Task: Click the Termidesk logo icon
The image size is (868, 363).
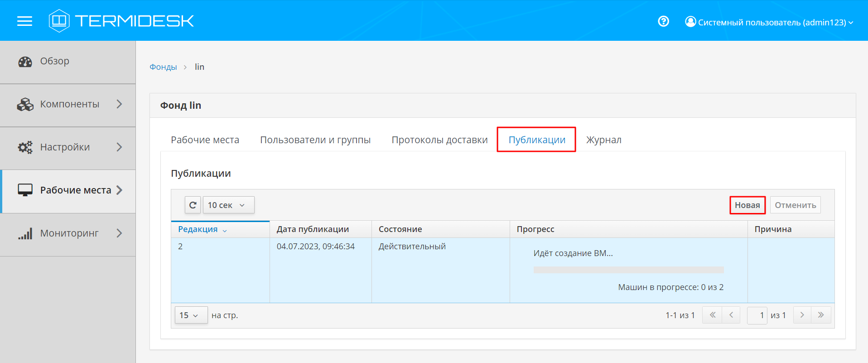Action: tap(59, 21)
